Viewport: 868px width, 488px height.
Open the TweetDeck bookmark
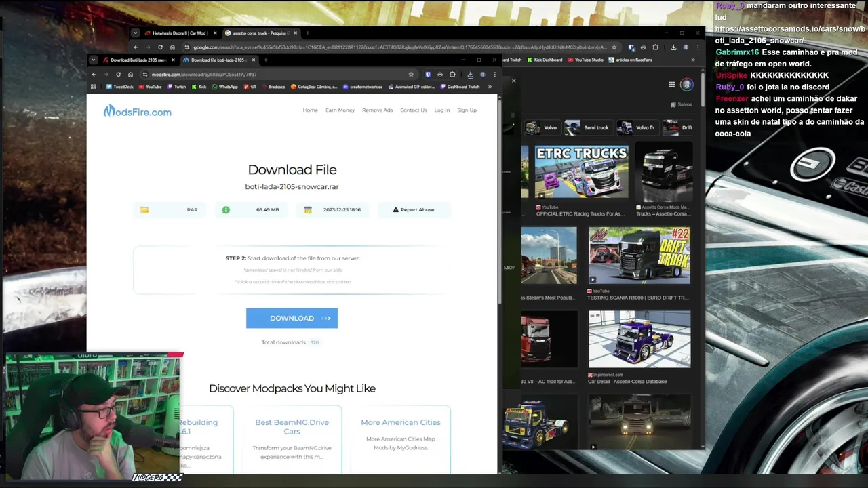click(119, 87)
